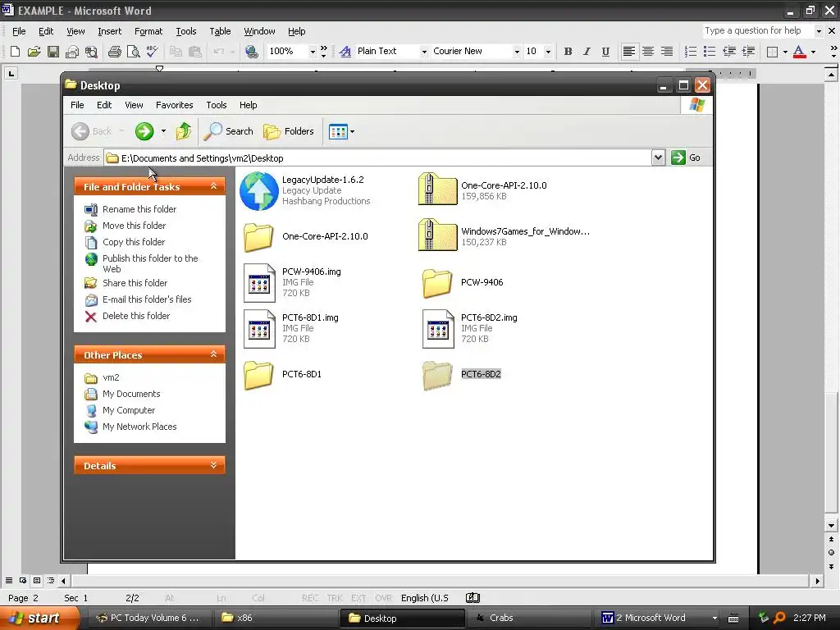
Task: Select the PCT6-8D1 folder icon
Action: tap(258, 374)
